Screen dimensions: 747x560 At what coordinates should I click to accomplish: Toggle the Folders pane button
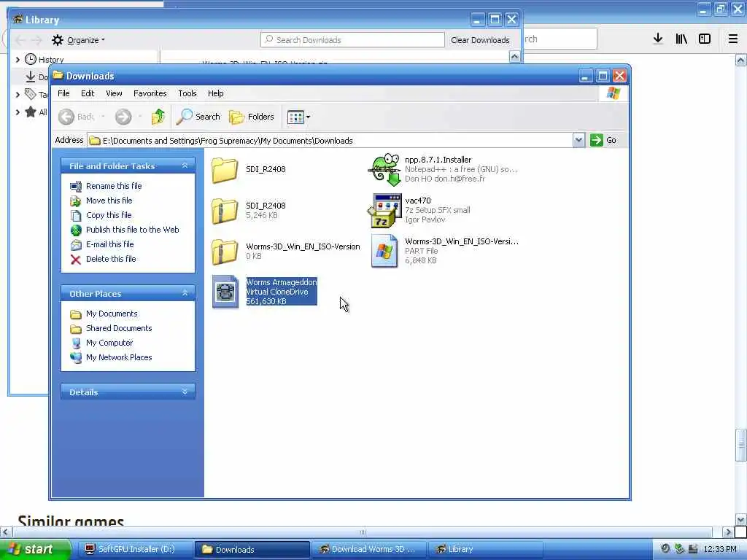pos(252,117)
